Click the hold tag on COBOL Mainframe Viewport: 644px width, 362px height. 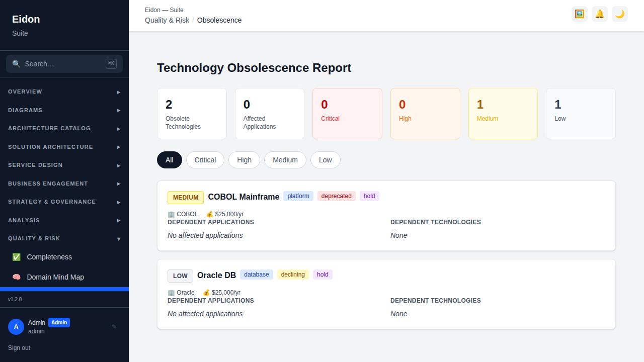click(x=369, y=196)
